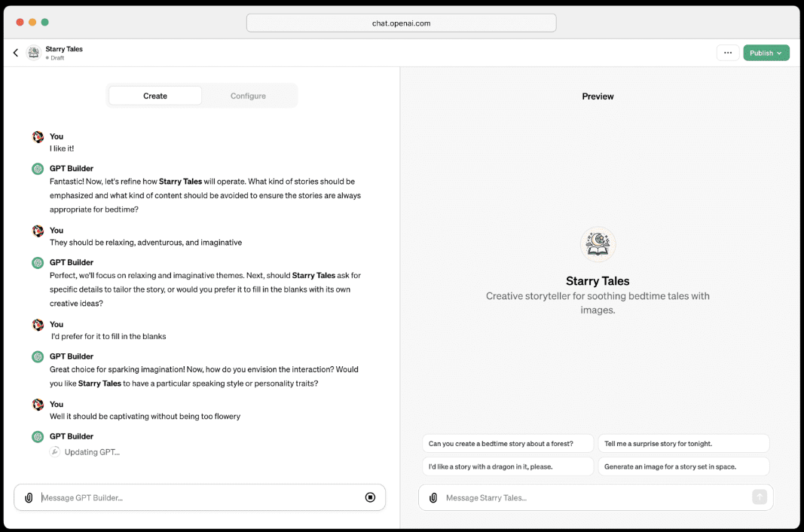Viewport: 804px width, 532px height.
Task: Maximize the window with the green button
Action: pyautogui.click(x=44, y=22)
